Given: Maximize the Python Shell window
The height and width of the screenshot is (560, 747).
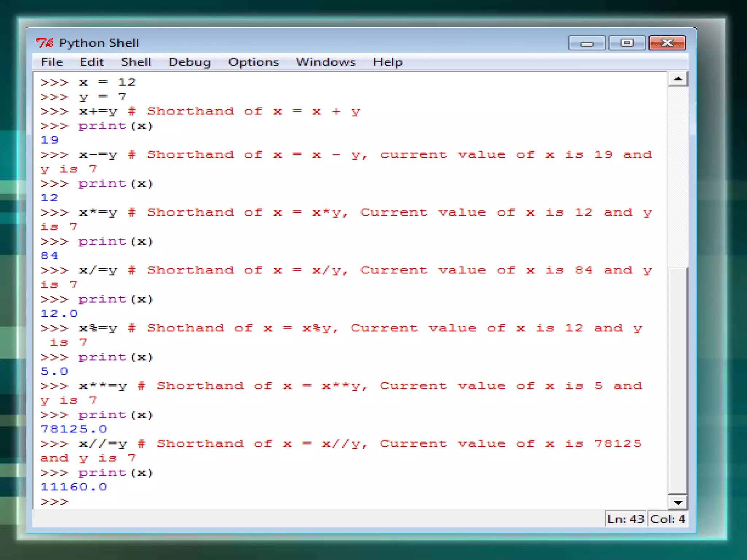Looking at the screenshot, I should pyautogui.click(x=627, y=43).
